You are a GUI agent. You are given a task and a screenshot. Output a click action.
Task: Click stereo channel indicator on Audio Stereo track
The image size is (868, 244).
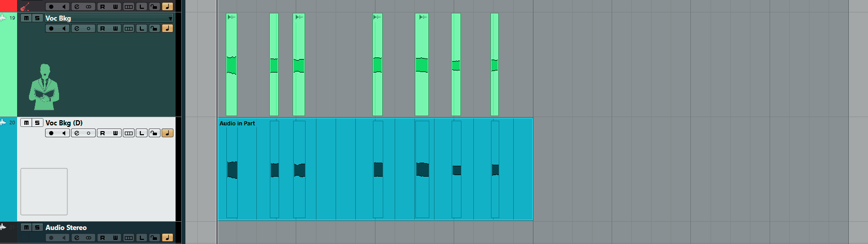point(89,238)
